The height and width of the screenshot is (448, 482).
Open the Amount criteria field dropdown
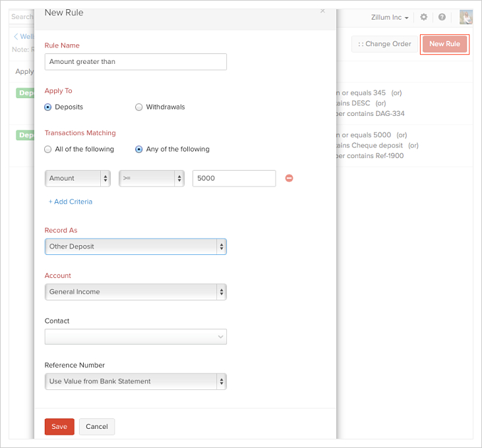pos(78,178)
